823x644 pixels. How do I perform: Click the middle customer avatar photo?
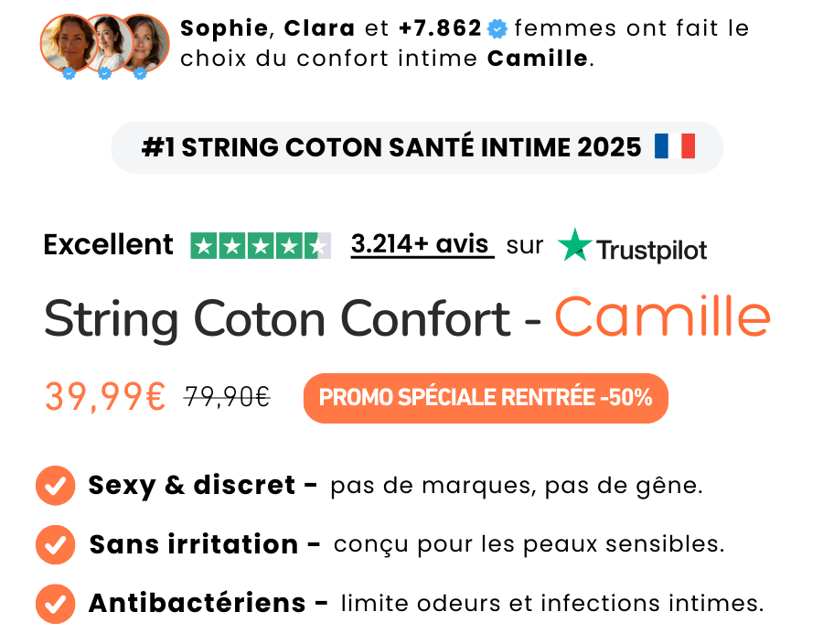106,42
